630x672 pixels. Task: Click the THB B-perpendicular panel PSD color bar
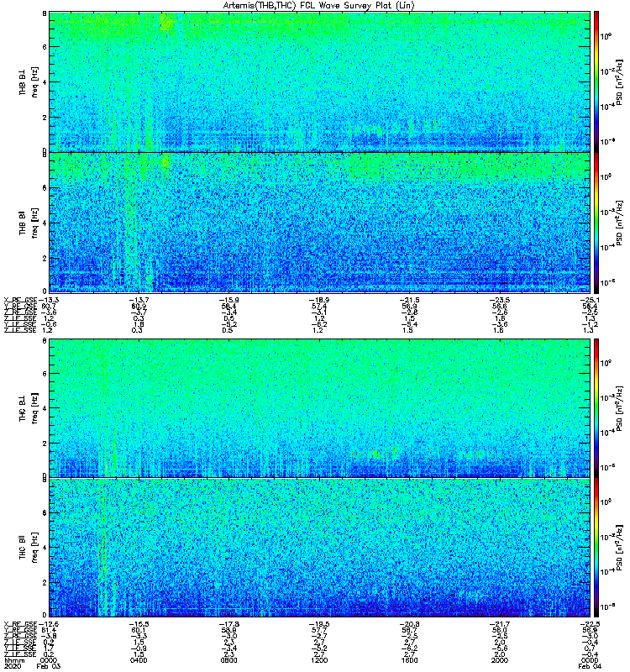pos(596,81)
